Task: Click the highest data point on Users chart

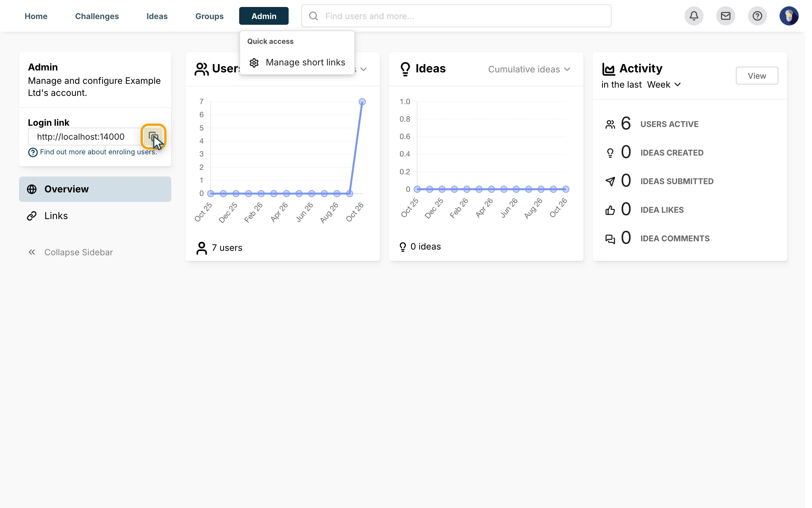Action: click(362, 102)
